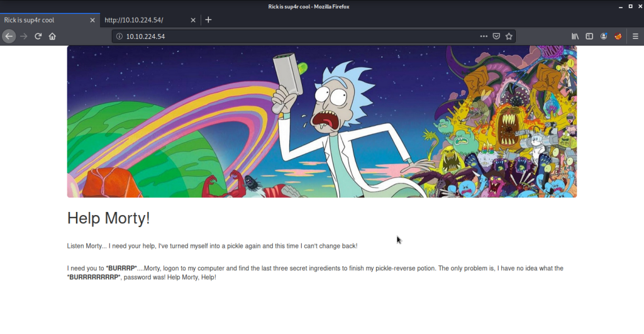Viewport: 644px width, 334px height.
Task: Open page actions three-dot menu
Action: (484, 36)
